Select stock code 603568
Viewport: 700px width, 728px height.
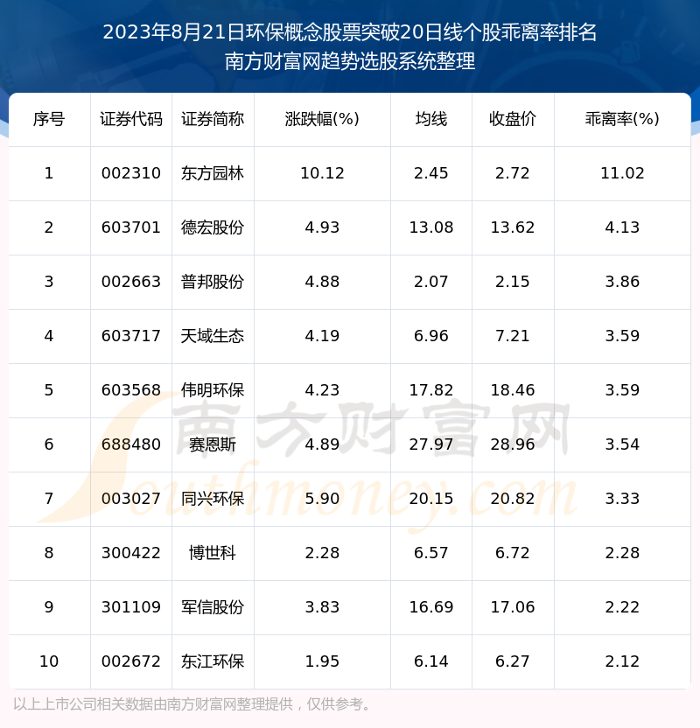(x=131, y=390)
